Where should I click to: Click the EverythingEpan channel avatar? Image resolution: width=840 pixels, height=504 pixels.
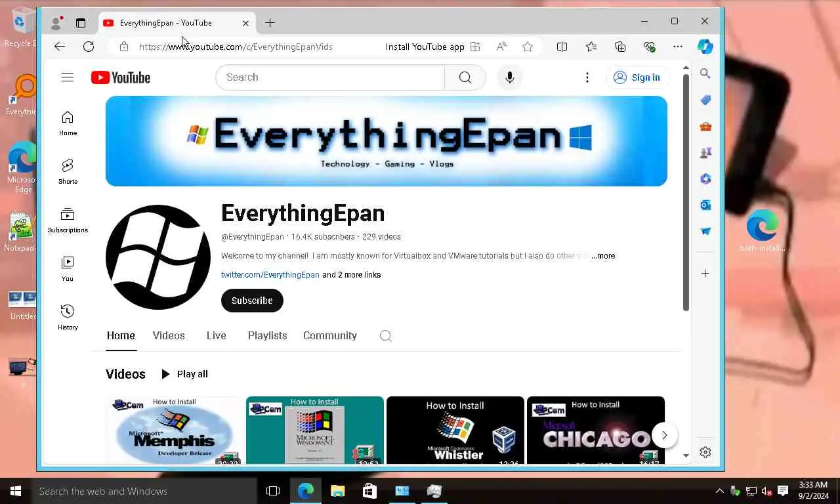click(x=158, y=257)
